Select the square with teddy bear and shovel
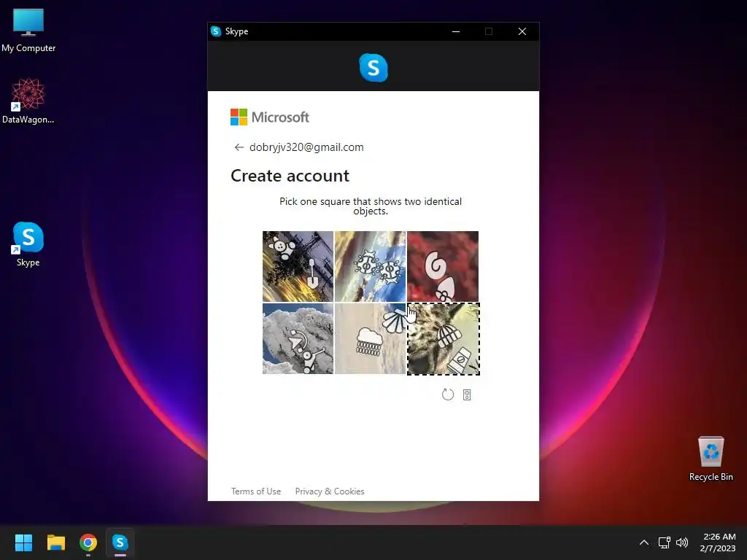Image resolution: width=747 pixels, height=560 pixels. [x=298, y=266]
